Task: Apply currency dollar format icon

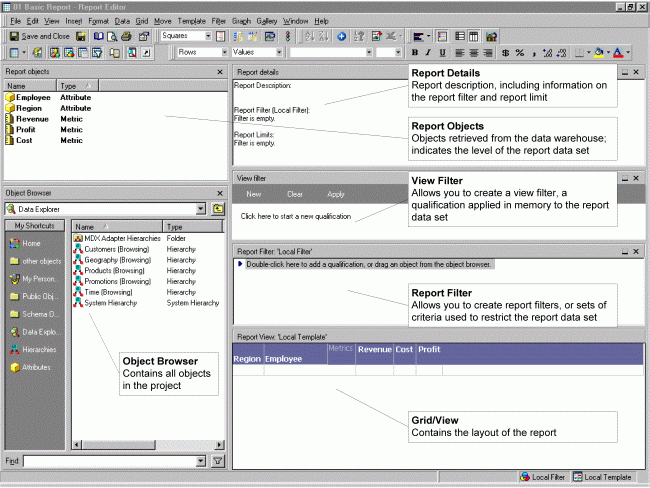Action: point(505,52)
